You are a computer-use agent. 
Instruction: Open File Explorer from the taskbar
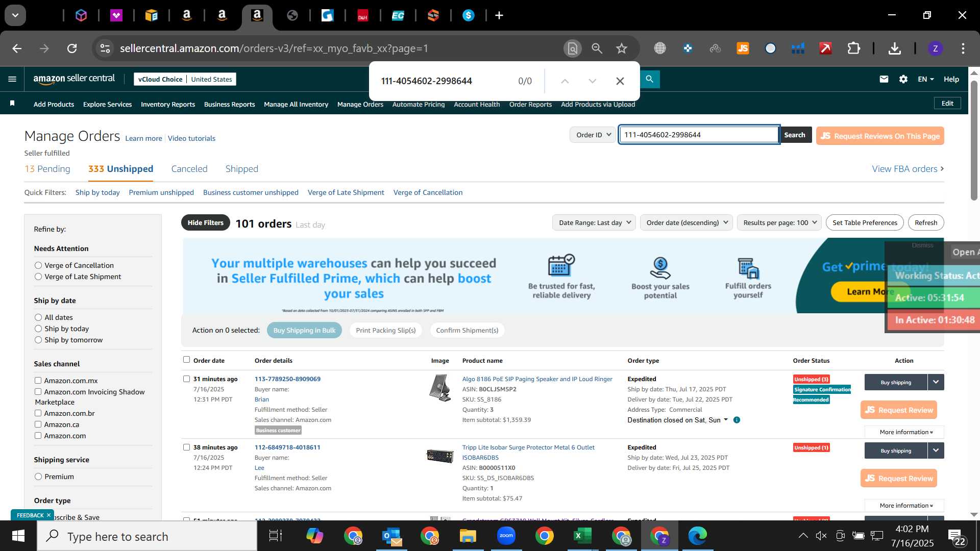point(468,536)
